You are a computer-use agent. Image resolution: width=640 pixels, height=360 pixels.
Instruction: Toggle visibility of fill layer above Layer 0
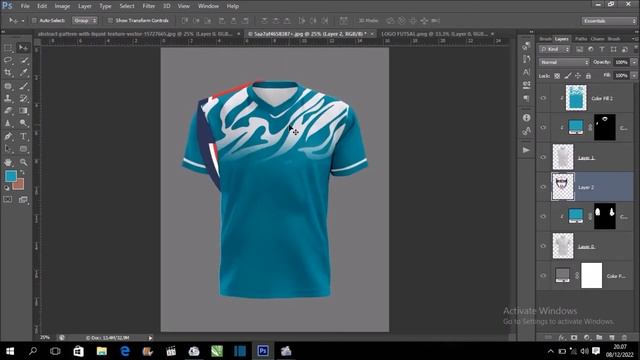543,216
